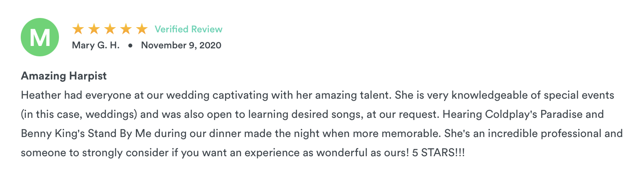Click the green M avatar circle
This screenshot has width=644, height=173.
pyautogui.click(x=40, y=37)
